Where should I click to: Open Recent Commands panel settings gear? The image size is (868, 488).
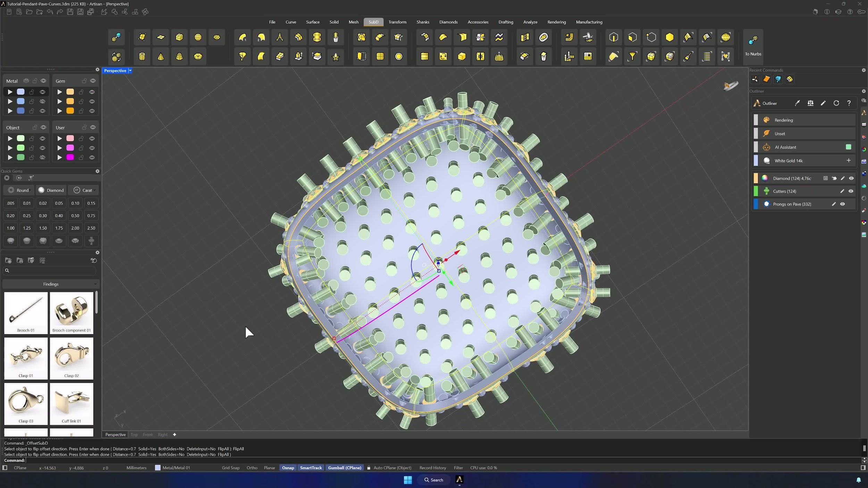864,70
